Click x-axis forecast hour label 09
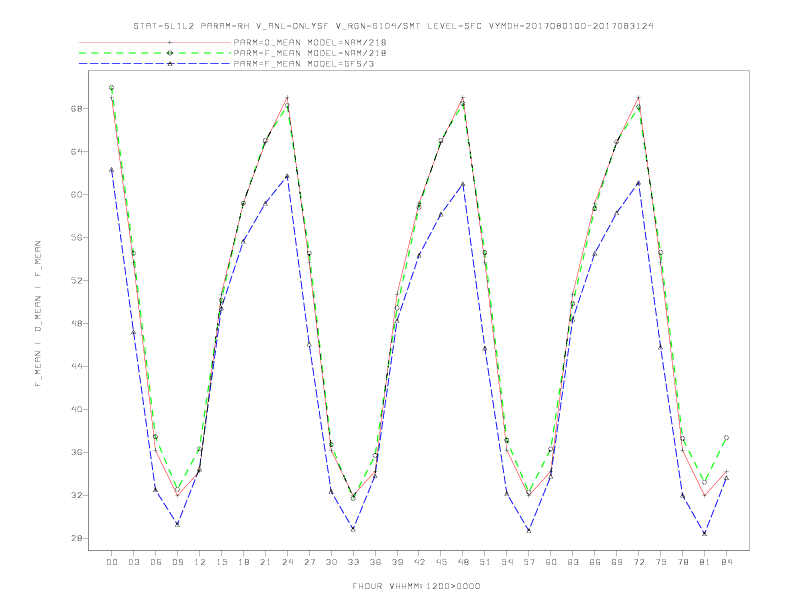Image resolution: width=792 pixels, height=612 pixels. 178,562
